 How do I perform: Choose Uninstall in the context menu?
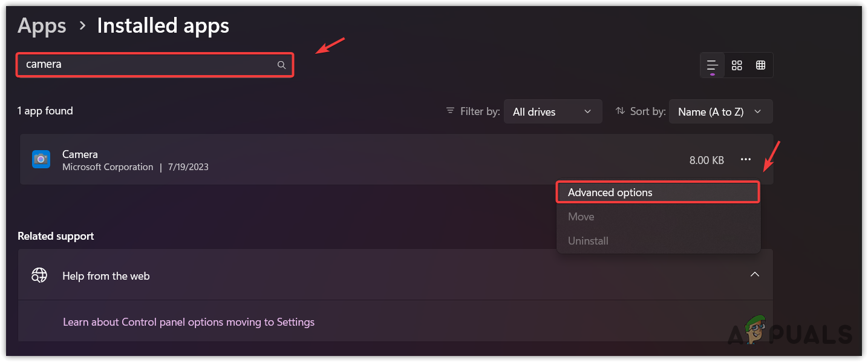588,240
